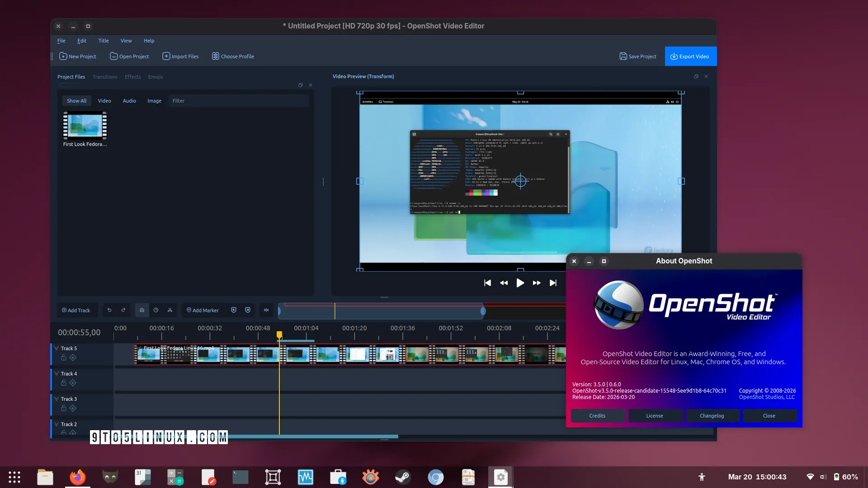This screenshot has height=488, width=868.
Task: Click the lock icon on Track 5
Action: pyautogui.click(x=64, y=357)
